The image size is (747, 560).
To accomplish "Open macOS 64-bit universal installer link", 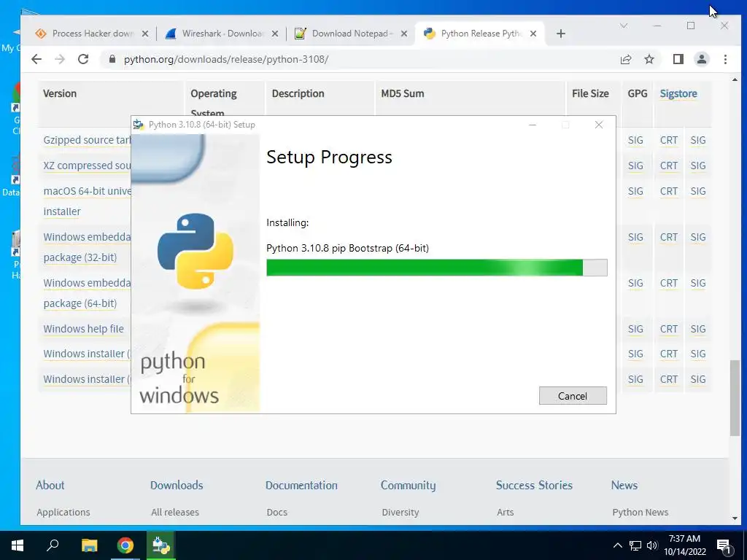I will (87, 201).
